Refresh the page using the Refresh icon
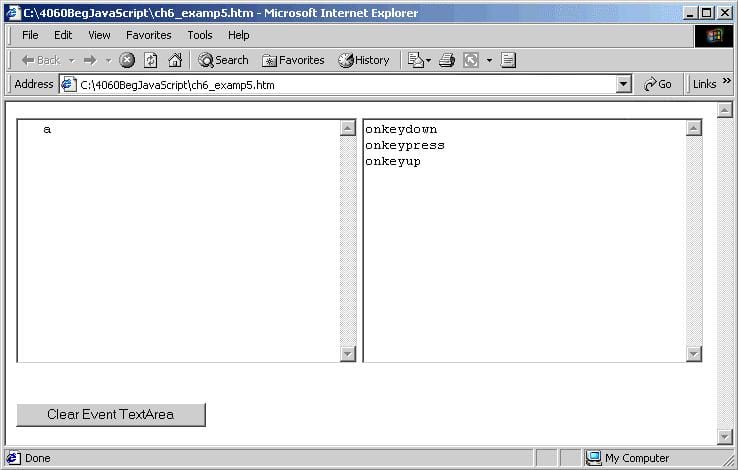738x470 pixels. [151, 60]
